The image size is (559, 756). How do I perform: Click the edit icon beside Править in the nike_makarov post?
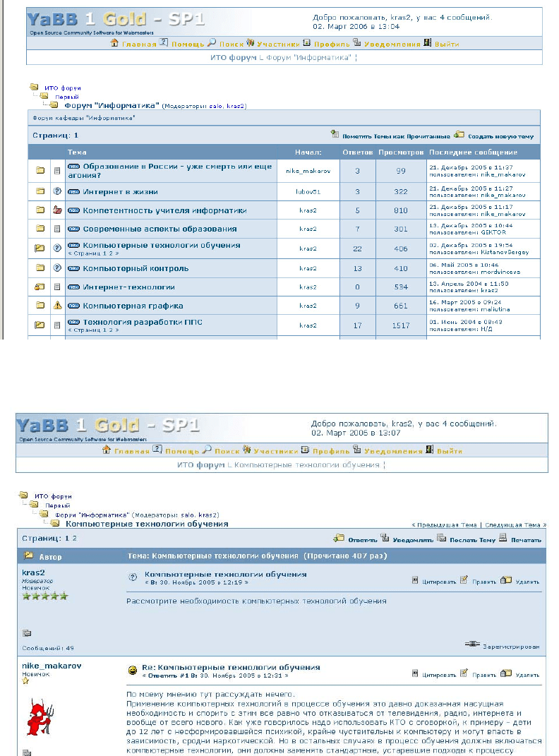click(x=464, y=673)
